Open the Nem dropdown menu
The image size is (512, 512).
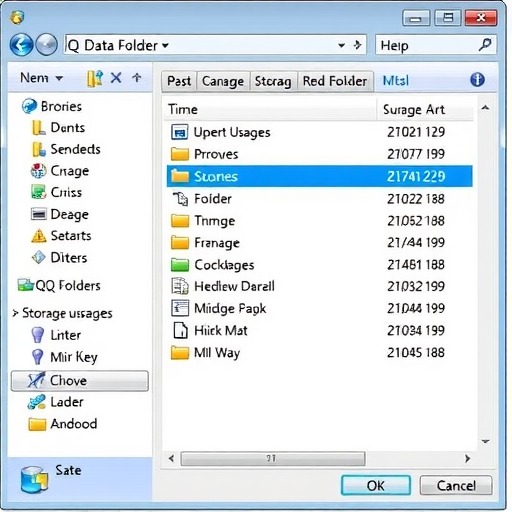[x=41, y=78]
